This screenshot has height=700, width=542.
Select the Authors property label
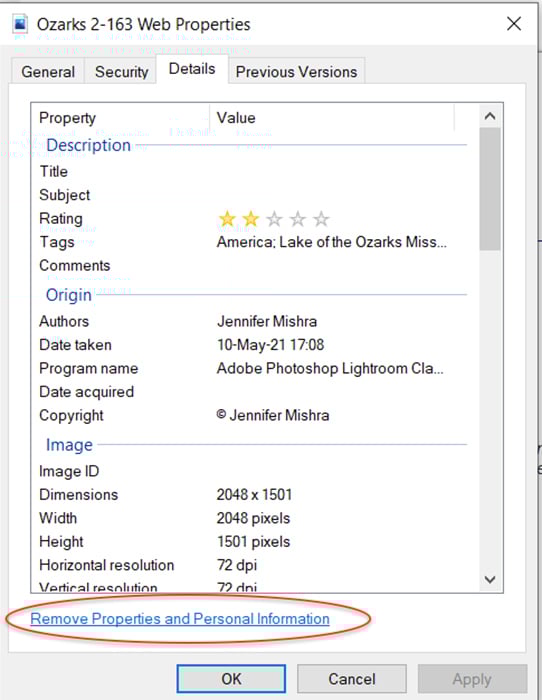coord(64,321)
